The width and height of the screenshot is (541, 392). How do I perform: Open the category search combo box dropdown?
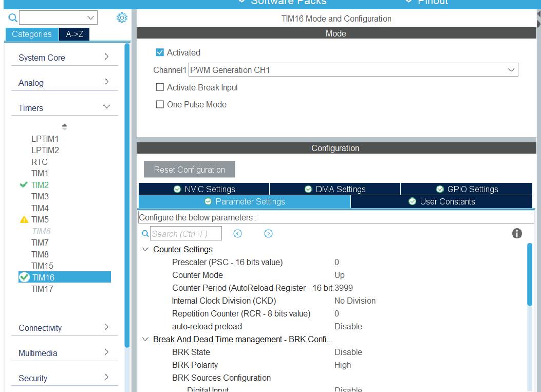90,17
